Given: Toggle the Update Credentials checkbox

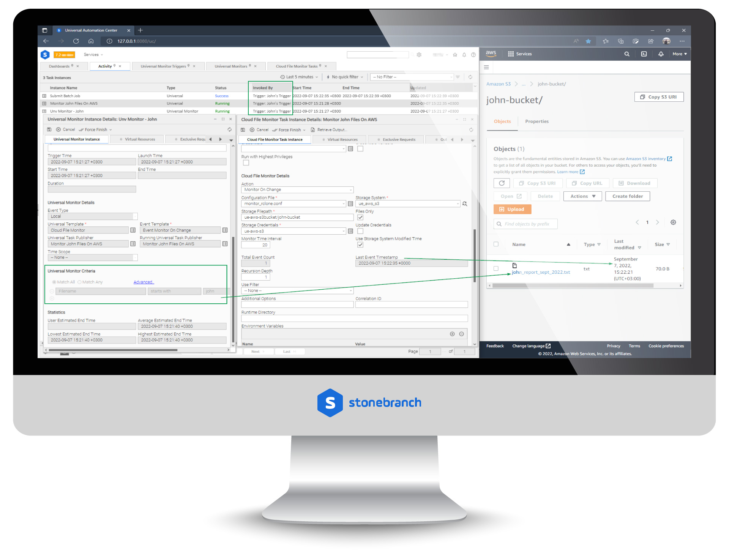Looking at the screenshot, I should point(360,231).
